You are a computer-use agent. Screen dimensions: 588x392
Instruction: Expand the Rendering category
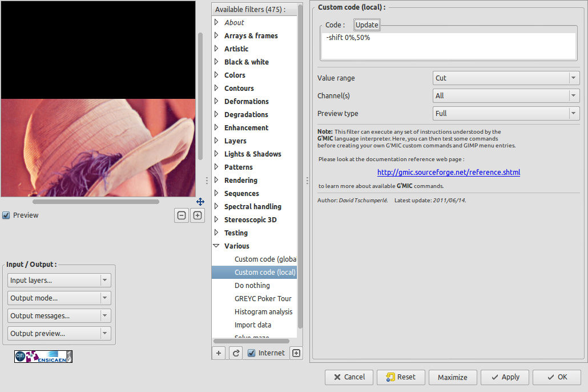coord(216,180)
